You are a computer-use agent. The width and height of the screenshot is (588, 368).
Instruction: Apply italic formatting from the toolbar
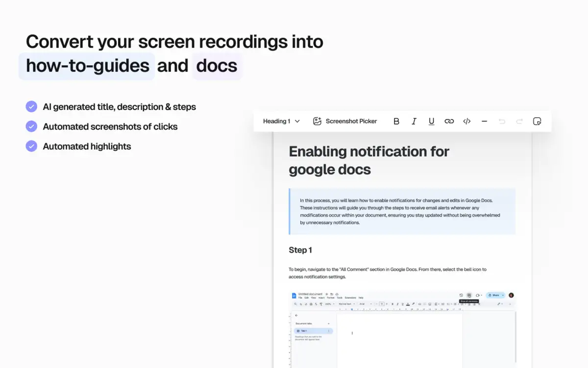tap(414, 121)
